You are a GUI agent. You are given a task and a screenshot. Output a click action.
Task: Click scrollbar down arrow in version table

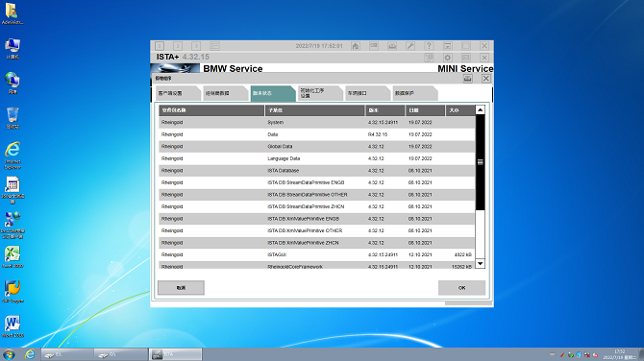tap(481, 263)
